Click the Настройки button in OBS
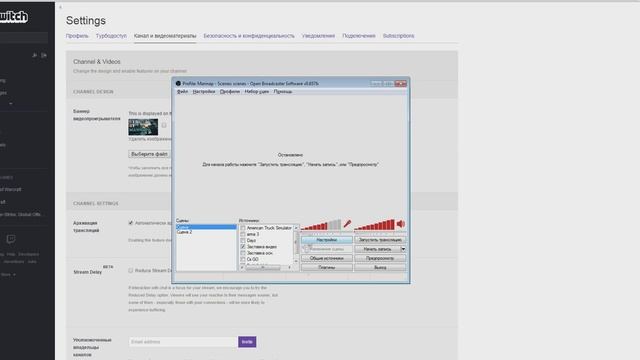The image size is (640, 360). click(327, 240)
